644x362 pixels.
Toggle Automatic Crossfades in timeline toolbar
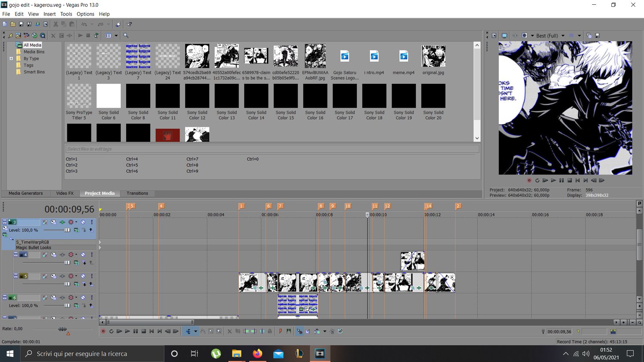tap(308, 331)
